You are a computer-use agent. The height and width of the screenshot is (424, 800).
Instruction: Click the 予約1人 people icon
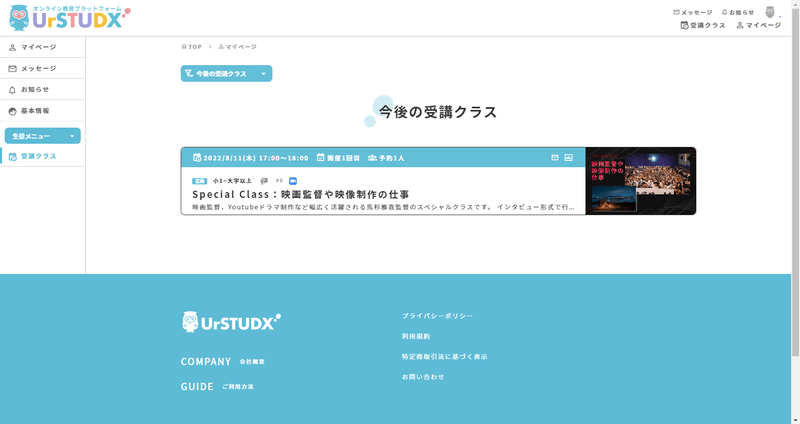pyautogui.click(x=372, y=158)
